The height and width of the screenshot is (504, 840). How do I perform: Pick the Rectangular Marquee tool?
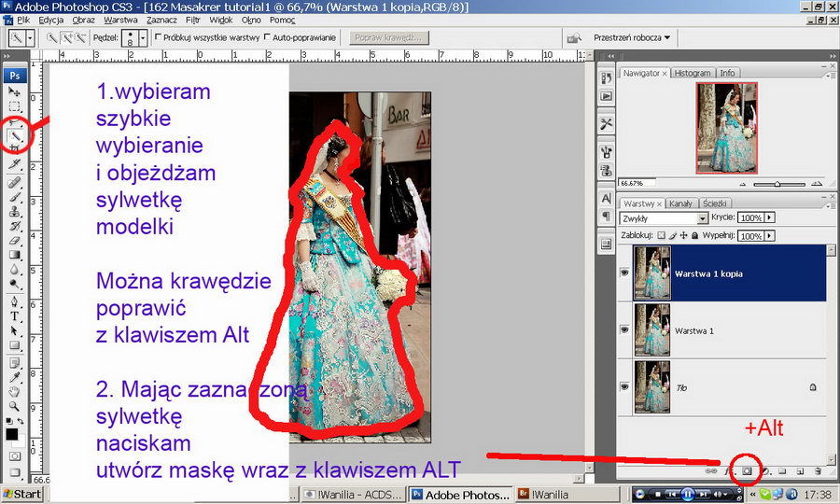[14, 107]
